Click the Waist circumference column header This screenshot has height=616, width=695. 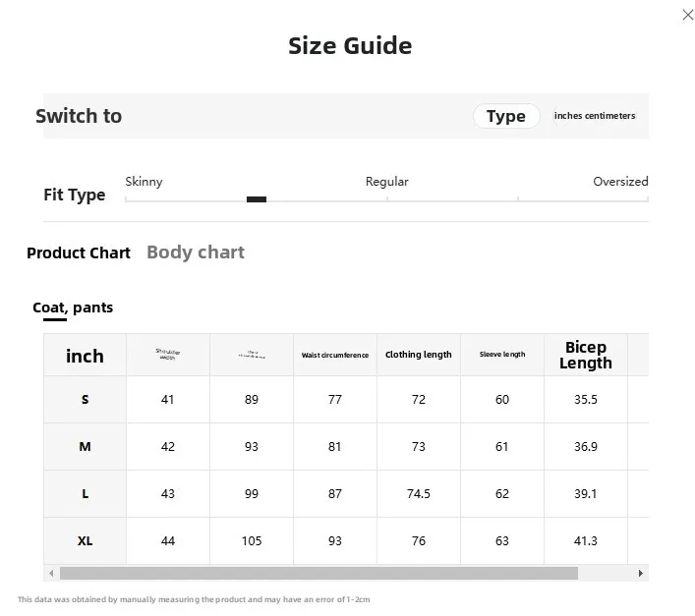335,355
